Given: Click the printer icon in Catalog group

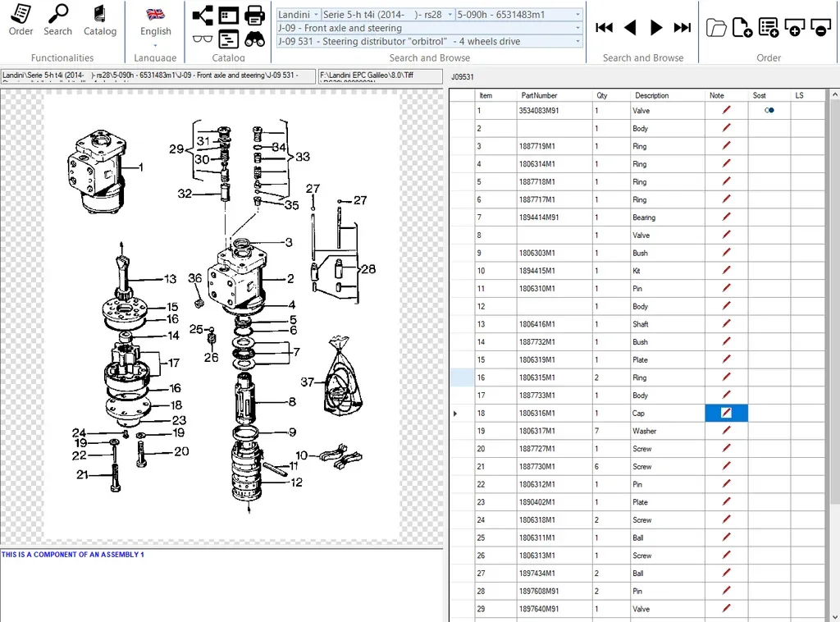Looking at the screenshot, I should point(254,15).
